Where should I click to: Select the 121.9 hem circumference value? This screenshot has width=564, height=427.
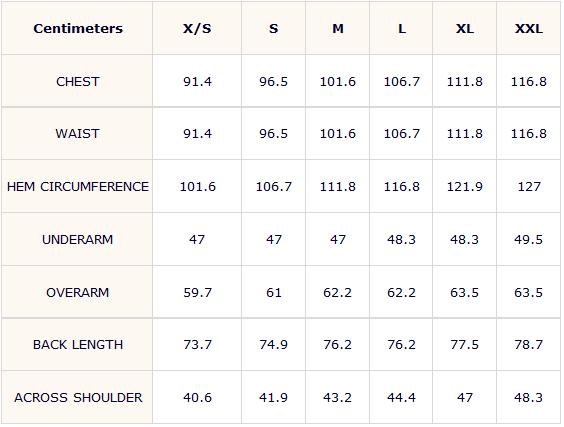[x=465, y=187]
